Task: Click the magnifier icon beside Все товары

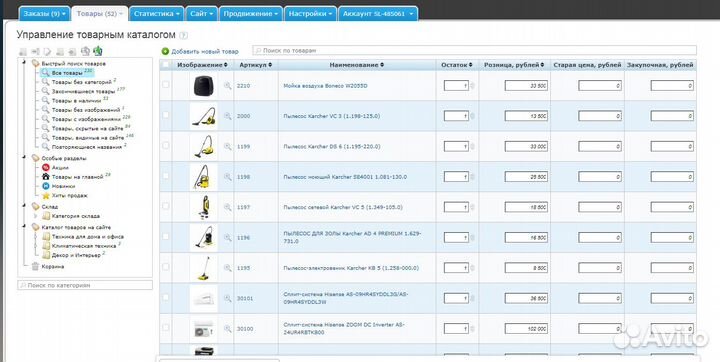Action: pyautogui.click(x=45, y=73)
